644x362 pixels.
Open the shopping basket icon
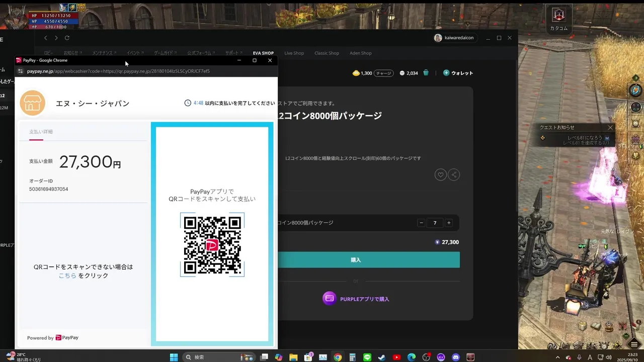(x=426, y=73)
